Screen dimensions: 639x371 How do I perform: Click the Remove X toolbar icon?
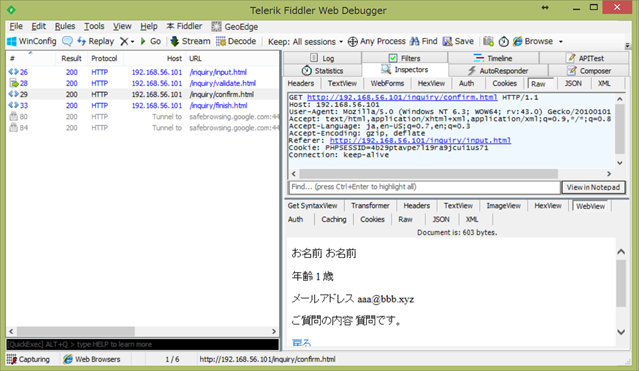[124, 41]
